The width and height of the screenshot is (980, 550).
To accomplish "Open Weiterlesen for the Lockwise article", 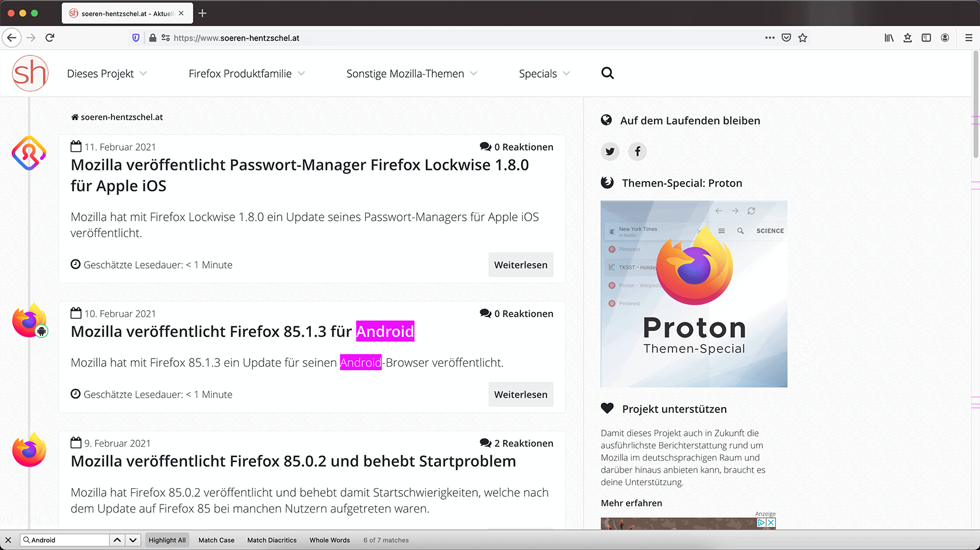I will tap(521, 265).
